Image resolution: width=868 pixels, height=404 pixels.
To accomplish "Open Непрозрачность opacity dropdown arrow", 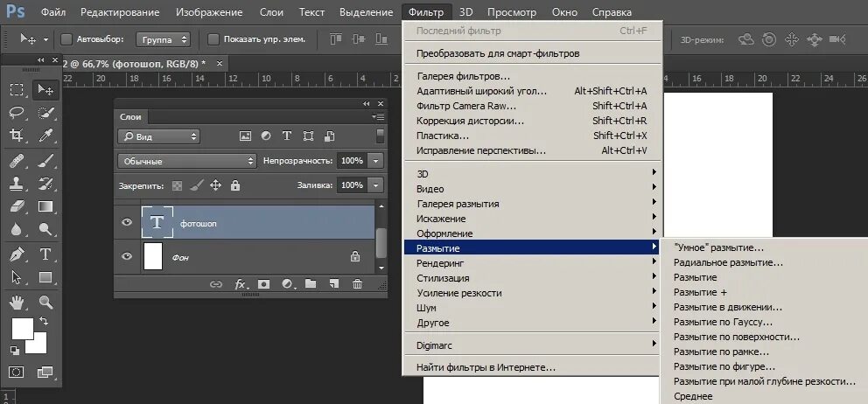I will [x=376, y=161].
